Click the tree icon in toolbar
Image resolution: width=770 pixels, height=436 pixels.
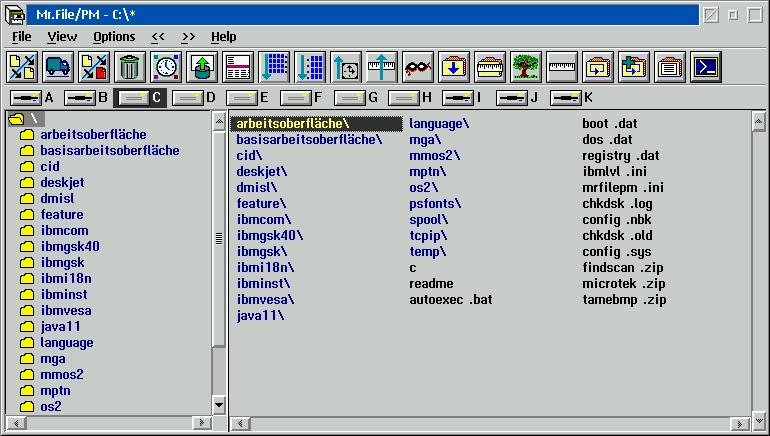(x=525, y=67)
